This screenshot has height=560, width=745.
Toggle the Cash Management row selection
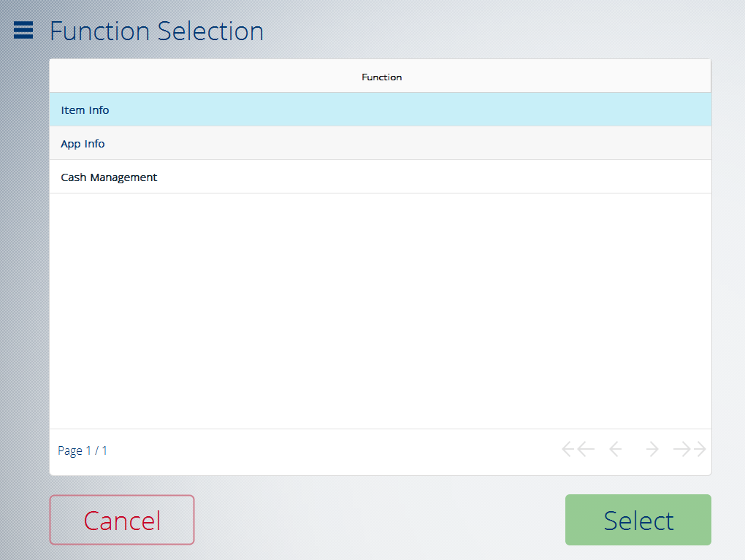[x=380, y=176]
